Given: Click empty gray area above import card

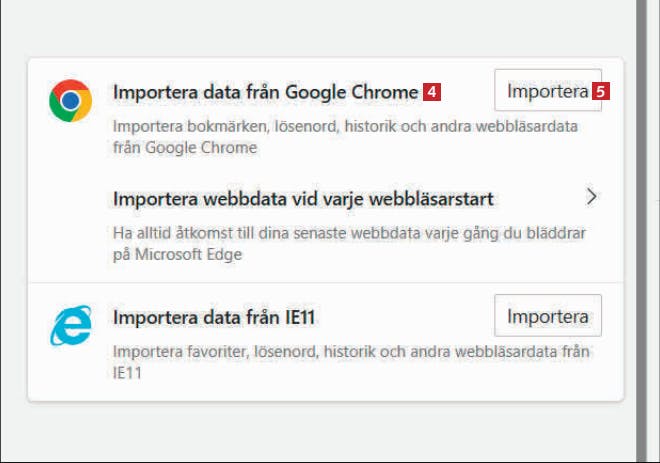Looking at the screenshot, I should coord(320,27).
